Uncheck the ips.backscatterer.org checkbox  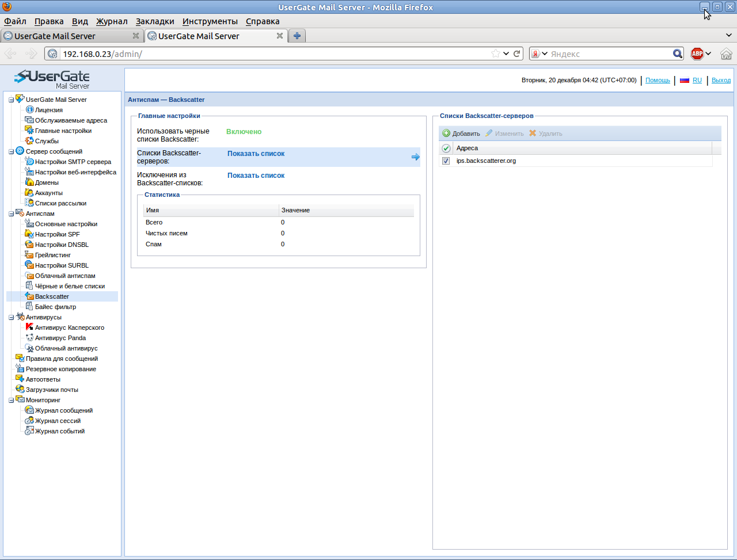[446, 161]
